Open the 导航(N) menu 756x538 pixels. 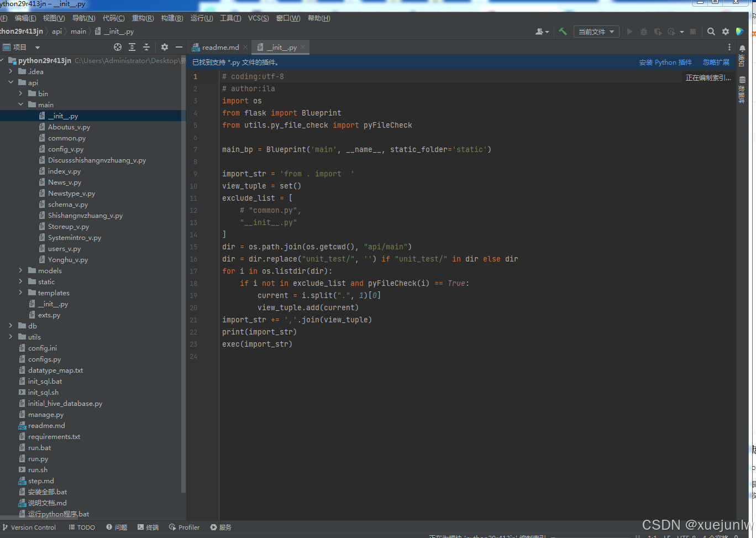pos(83,18)
